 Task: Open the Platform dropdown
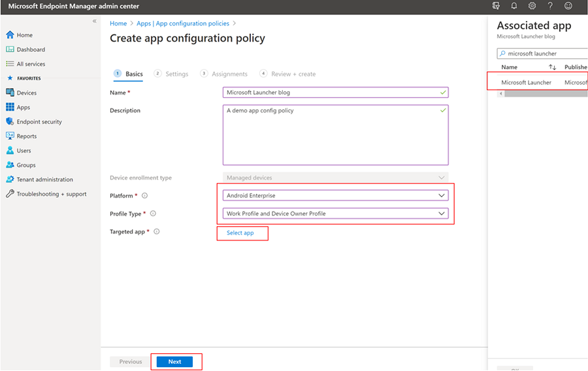point(336,195)
